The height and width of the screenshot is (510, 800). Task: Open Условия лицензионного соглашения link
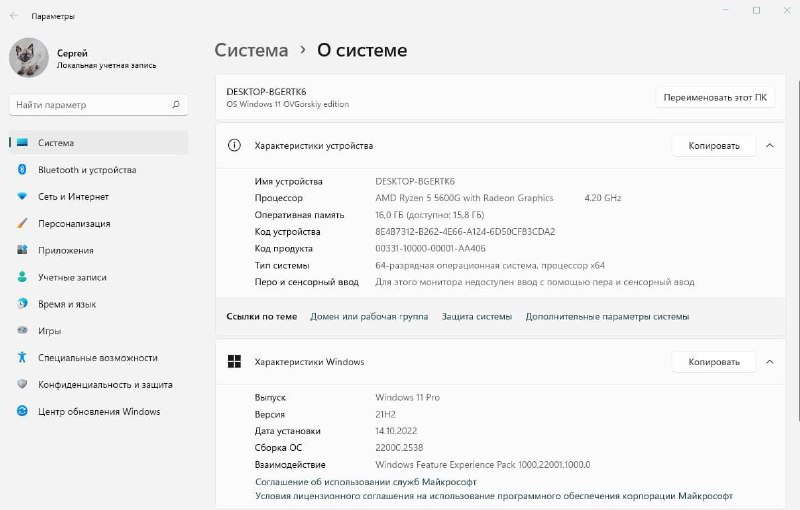coord(494,496)
